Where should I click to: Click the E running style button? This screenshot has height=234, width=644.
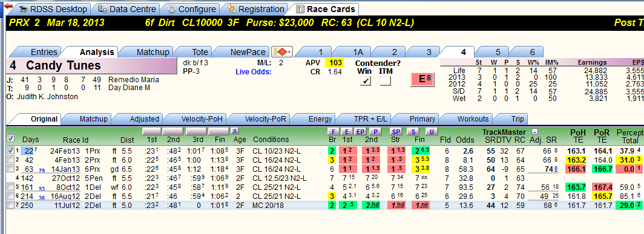[347, 131]
